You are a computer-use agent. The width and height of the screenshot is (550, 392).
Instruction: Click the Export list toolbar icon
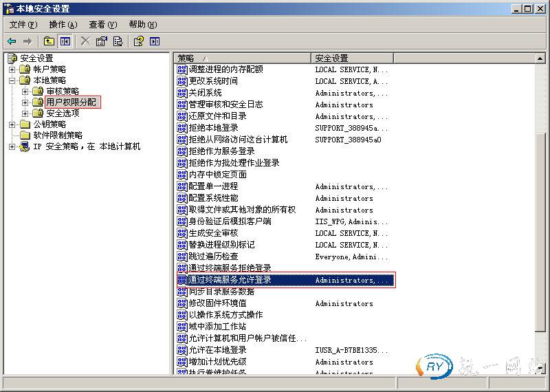[118, 41]
